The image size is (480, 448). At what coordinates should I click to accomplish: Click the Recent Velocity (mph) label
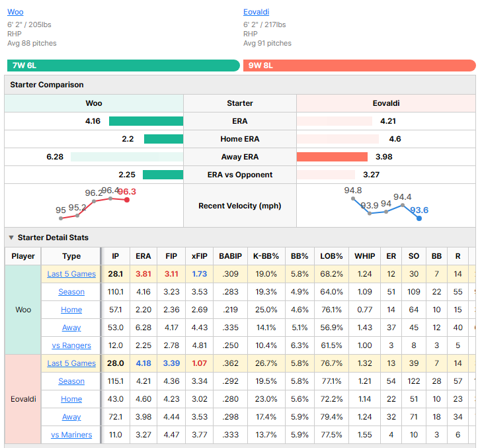click(240, 206)
